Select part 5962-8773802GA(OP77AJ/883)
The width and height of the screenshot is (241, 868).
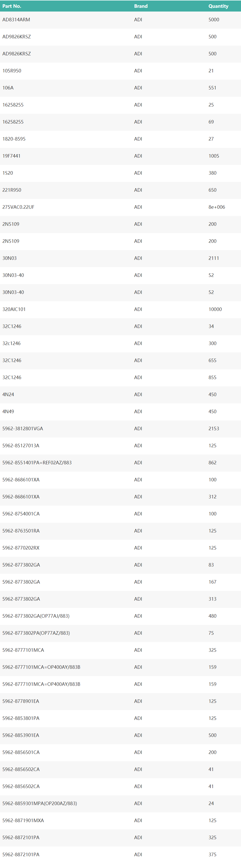(x=36, y=616)
